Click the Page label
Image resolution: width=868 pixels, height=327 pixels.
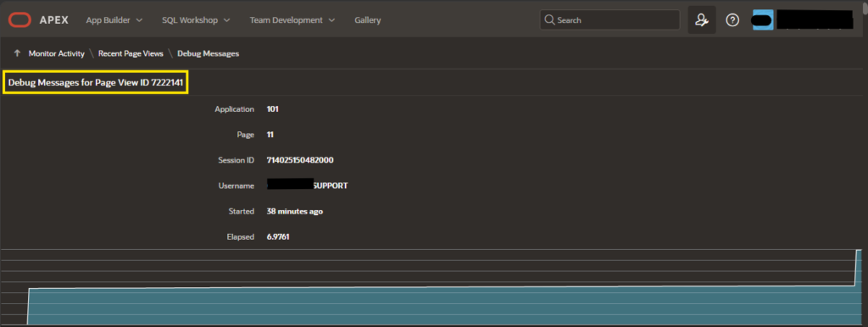pyautogui.click(x=245, y=135)
